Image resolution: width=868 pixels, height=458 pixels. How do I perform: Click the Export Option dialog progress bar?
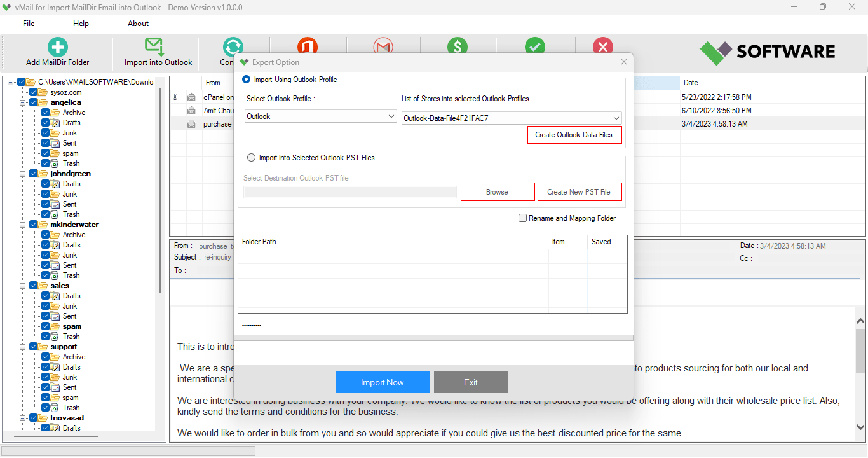click(433, 338)
